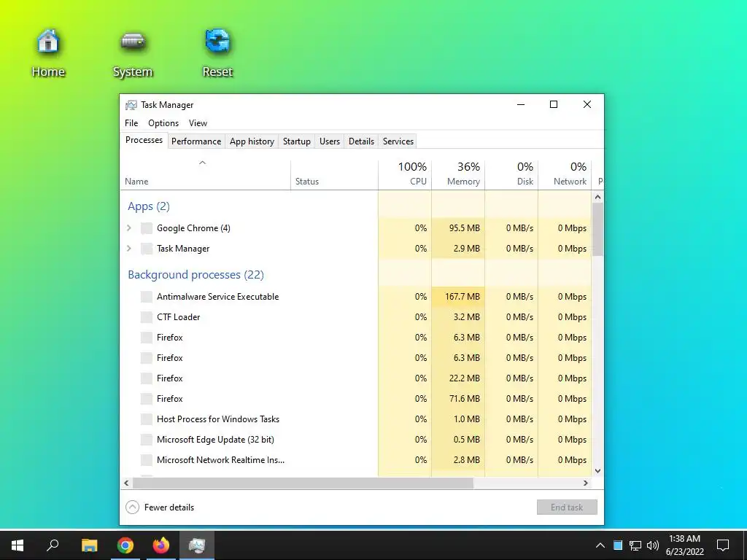Open File Explorer from taskbar
Image resolution: width=747 pixels, height=560 pixels.
point(89,545)
